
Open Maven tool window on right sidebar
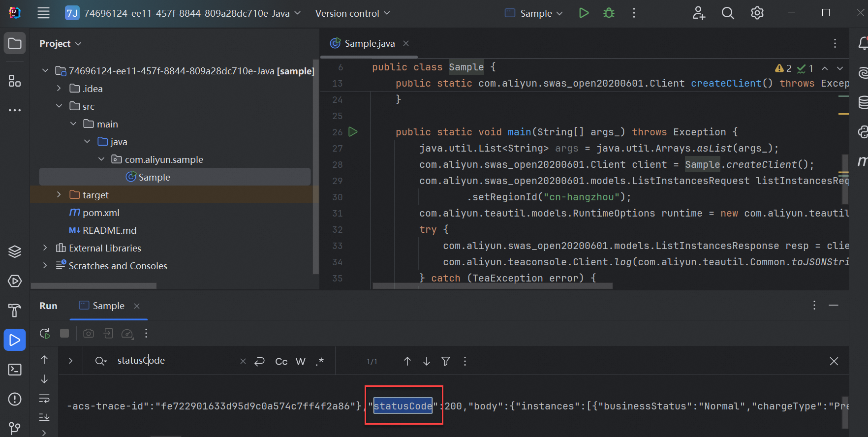(x=863, y=161)
